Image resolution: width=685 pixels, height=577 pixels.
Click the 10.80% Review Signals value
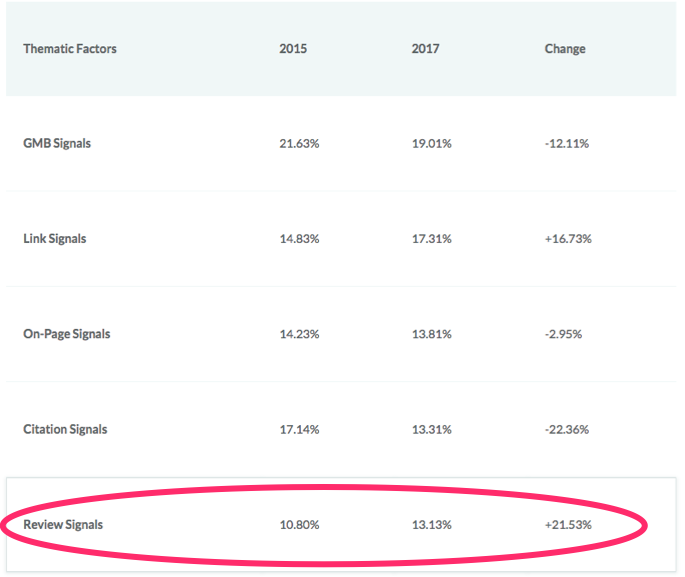coord(299,525)
